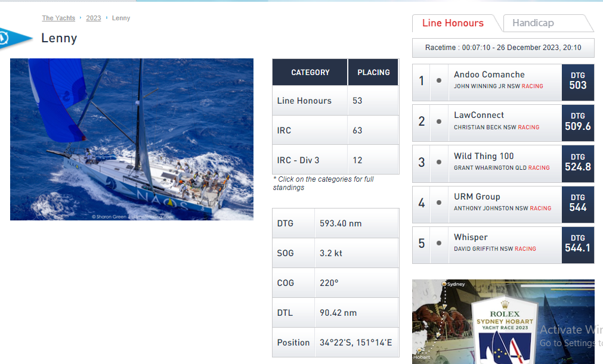
Task: Select the 3.2 kt speed value
Action: click(x=331, y=253)
